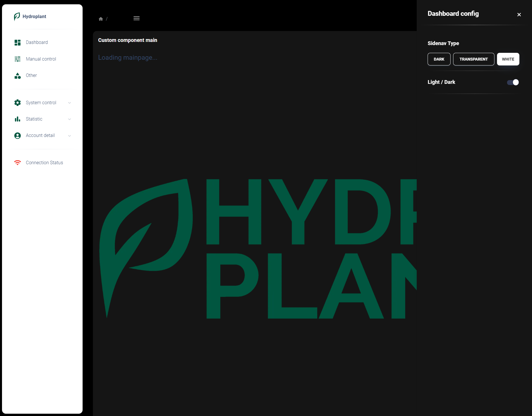The image size is (532, 416).
Task: Check Connection Status wifi icon
Action: (17, 162)
